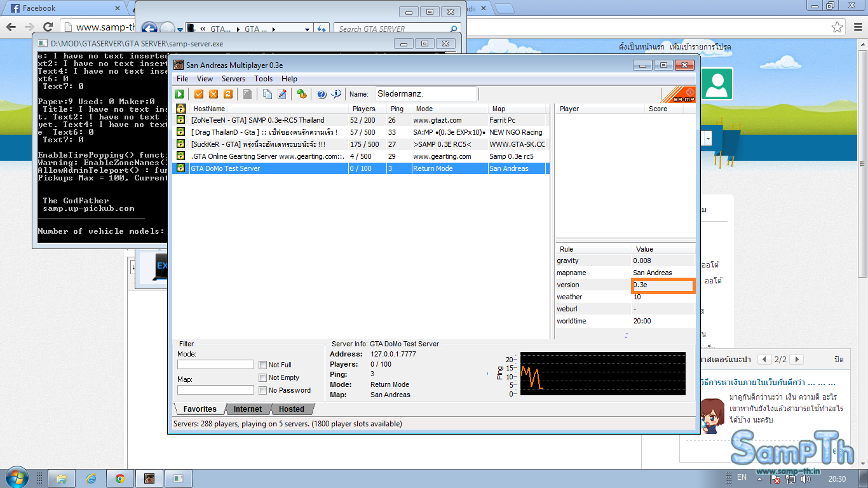Sort list by Map column header

coord(517,109)
